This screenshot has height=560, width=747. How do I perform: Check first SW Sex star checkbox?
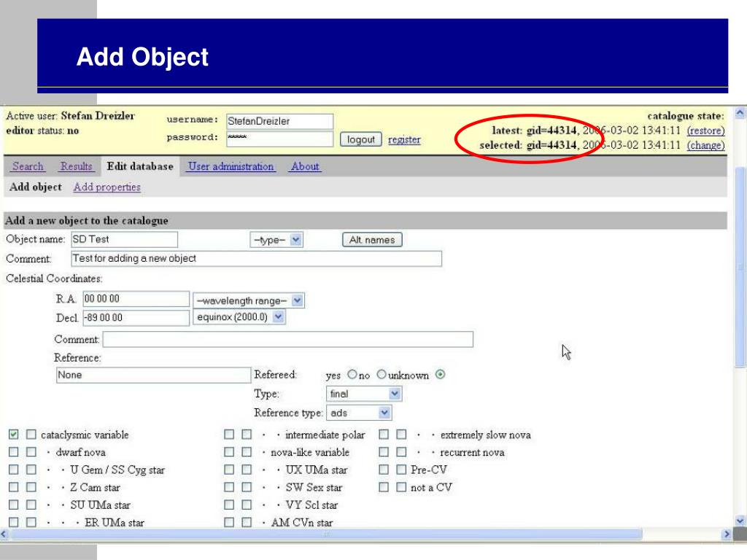click(229, 487)
